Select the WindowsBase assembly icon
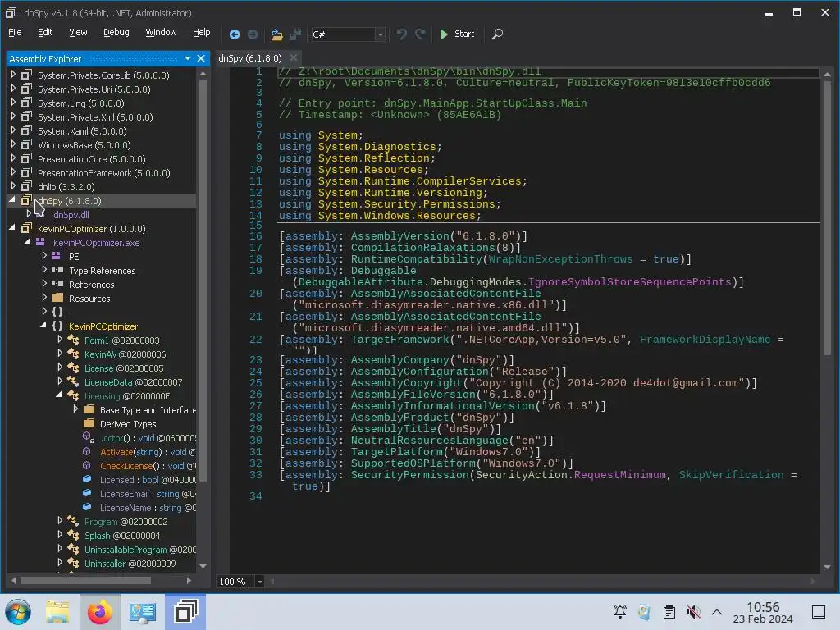The image size is (840, 630). [27, 144]
